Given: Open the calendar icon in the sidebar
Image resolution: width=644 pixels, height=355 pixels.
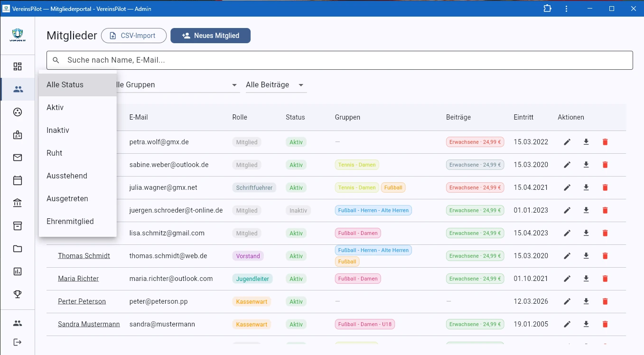Looking at the screenshot, I should (x=18, y=180).
